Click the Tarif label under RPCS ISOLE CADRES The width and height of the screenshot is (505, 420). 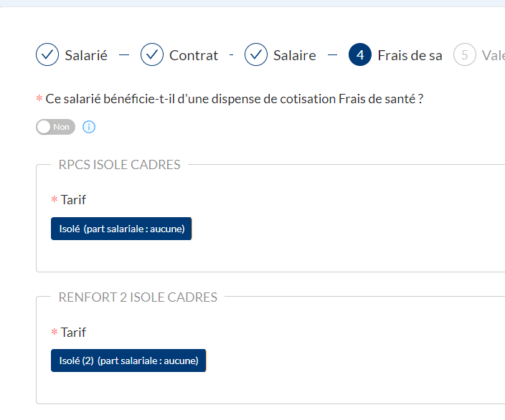pyautogui.click(x=73, y=200)
